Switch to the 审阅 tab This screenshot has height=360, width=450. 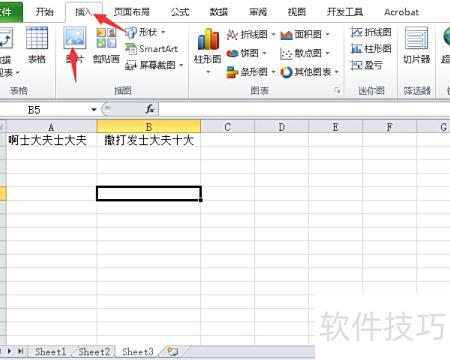pos(258,12)
